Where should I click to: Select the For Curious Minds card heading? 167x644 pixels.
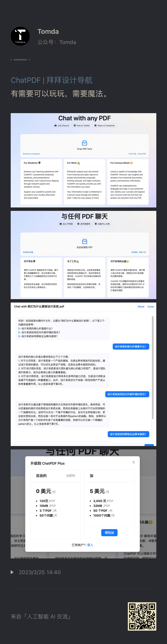point(122,163)
